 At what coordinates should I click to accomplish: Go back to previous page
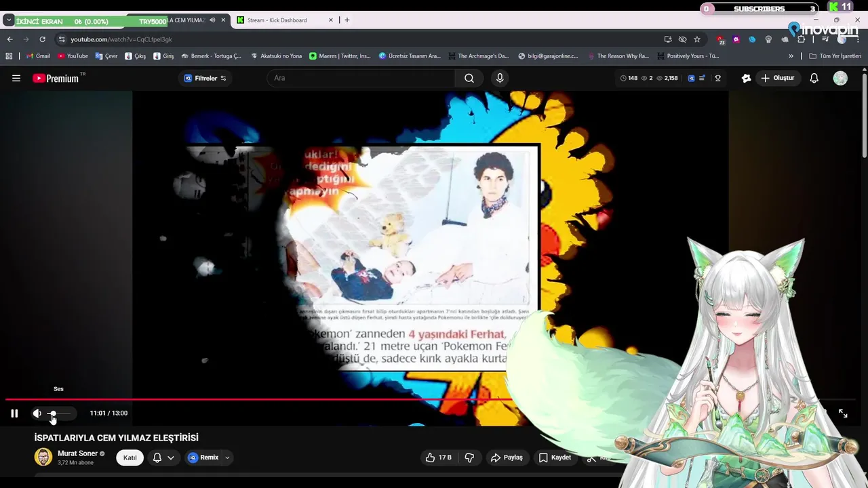(9, 39)
